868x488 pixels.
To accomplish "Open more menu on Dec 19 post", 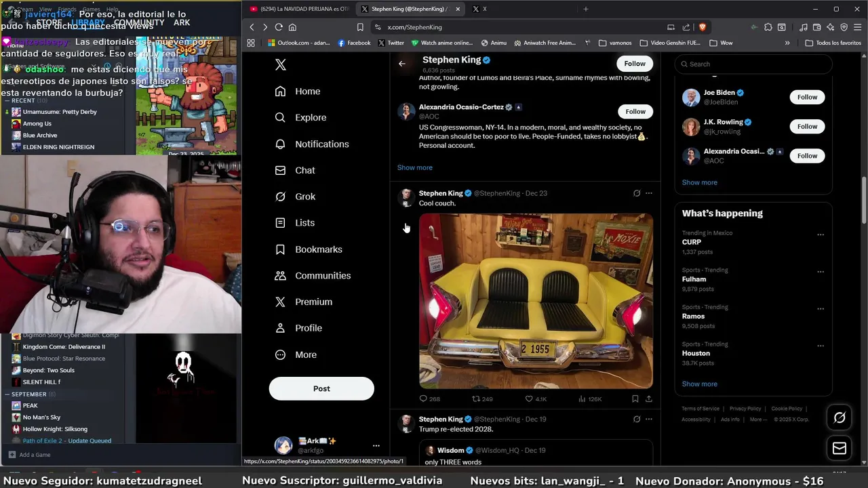I will [x=649, y=419].
